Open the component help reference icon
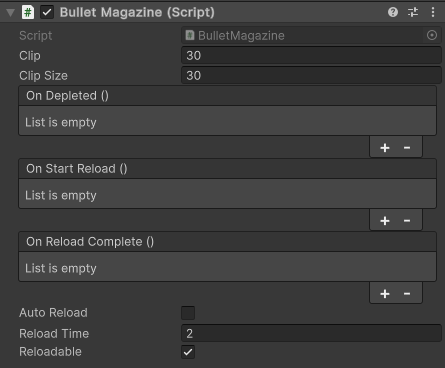Viewport: 445px width, 368px height. [393, 12]
